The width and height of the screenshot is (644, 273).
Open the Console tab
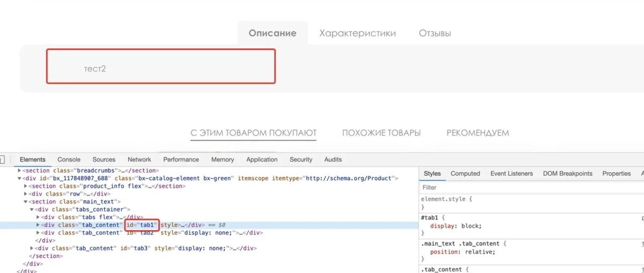pos(69,160)
